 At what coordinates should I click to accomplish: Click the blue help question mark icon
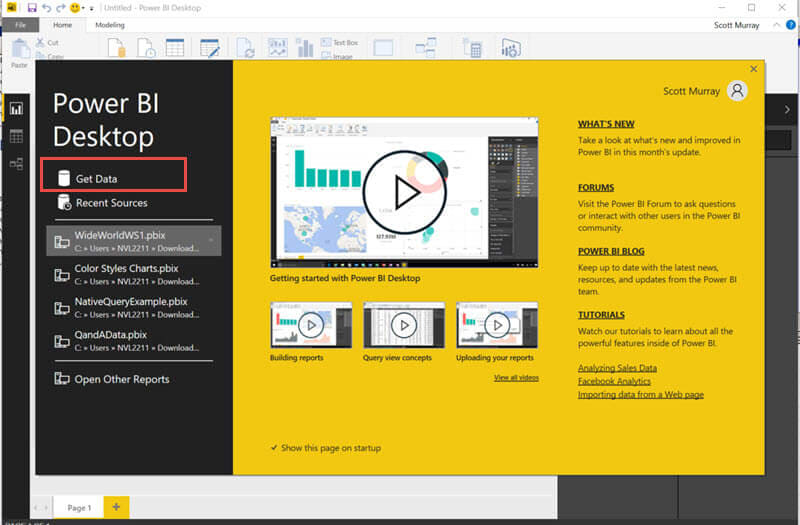[791, 24]
